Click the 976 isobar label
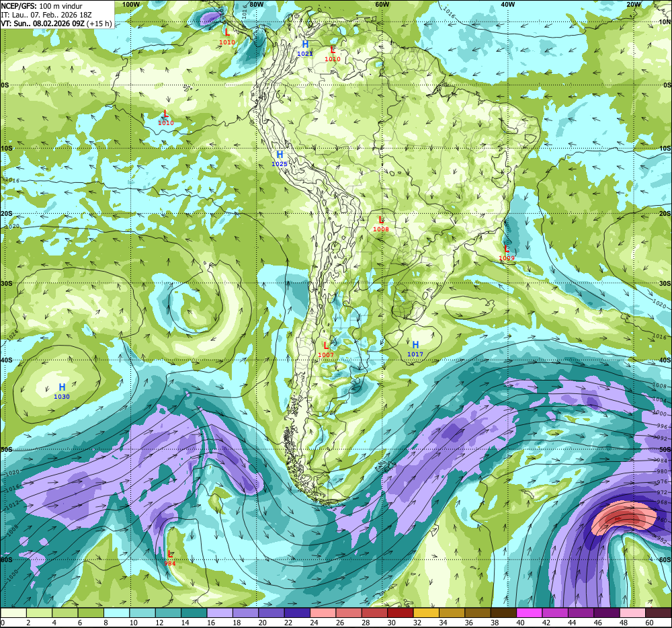672x628 pixels. pos(662,482)
